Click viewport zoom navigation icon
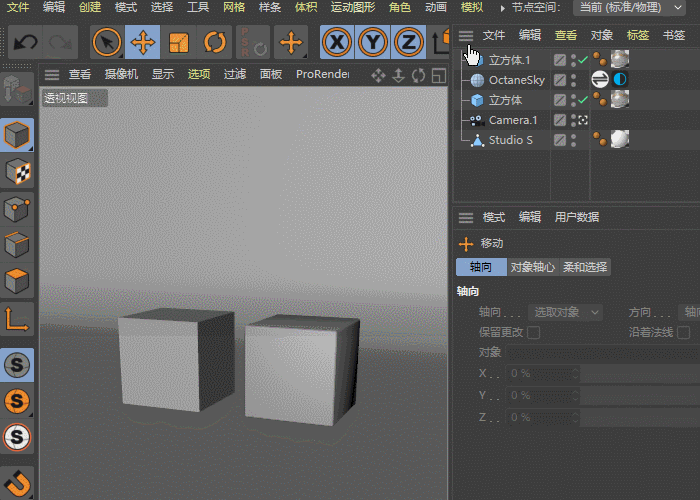 398,75
